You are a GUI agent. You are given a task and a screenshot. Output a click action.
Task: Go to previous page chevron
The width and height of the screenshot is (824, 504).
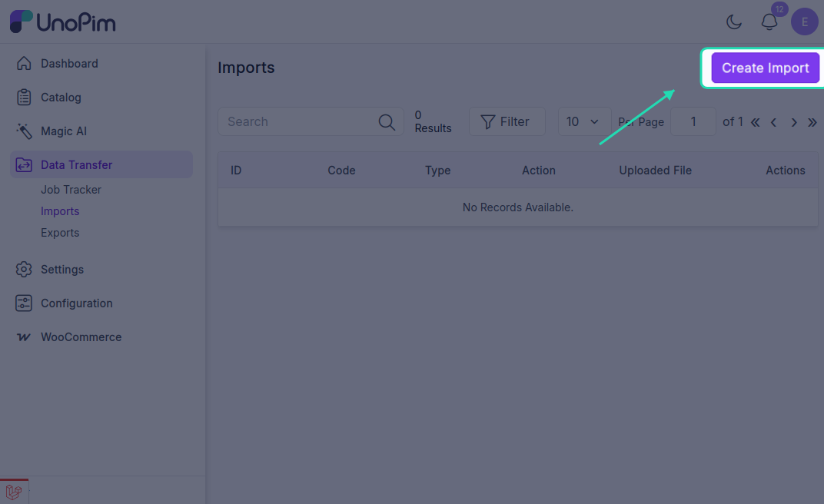pos(773,122)
